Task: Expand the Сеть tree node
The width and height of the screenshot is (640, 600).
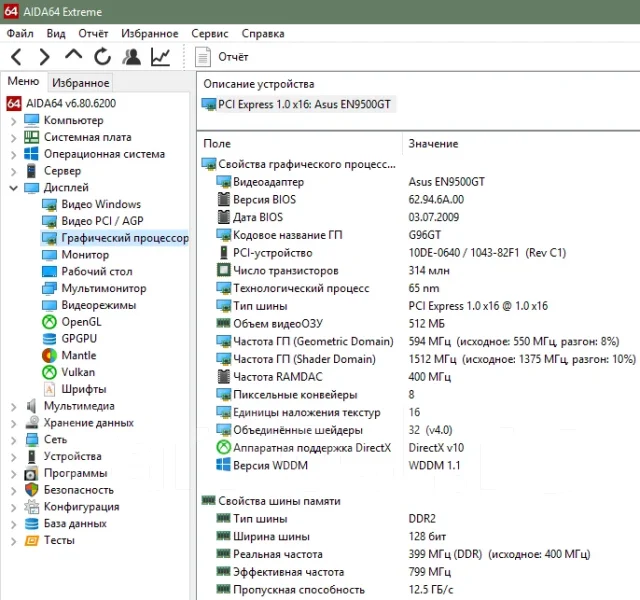Action: point(13,440)
